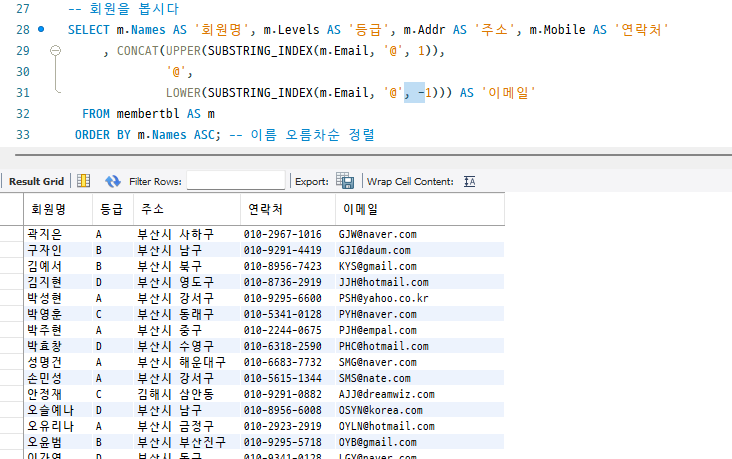Click email cell PHC@hotmail.com
732x459 pixels.
click(420, 346)
